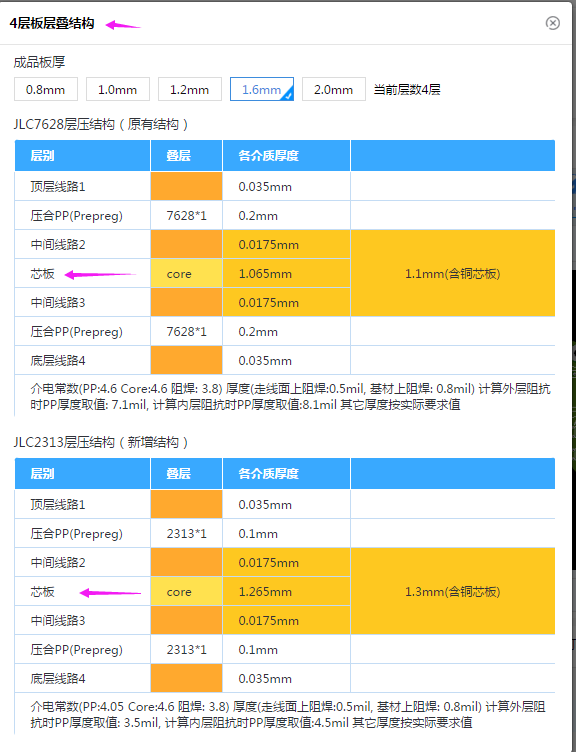The height and width of the screenshot is (752, 576).
Task: Click the 7628*1 prepreg cell under 顶层线路1
Action: coord(187,216)
